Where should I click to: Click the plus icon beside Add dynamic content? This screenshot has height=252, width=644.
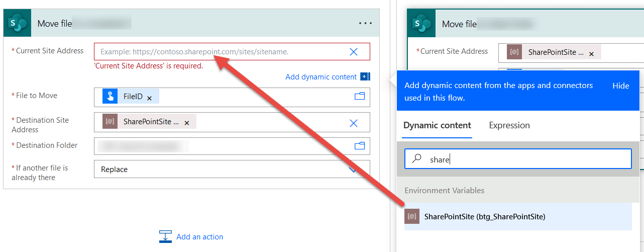365,77
